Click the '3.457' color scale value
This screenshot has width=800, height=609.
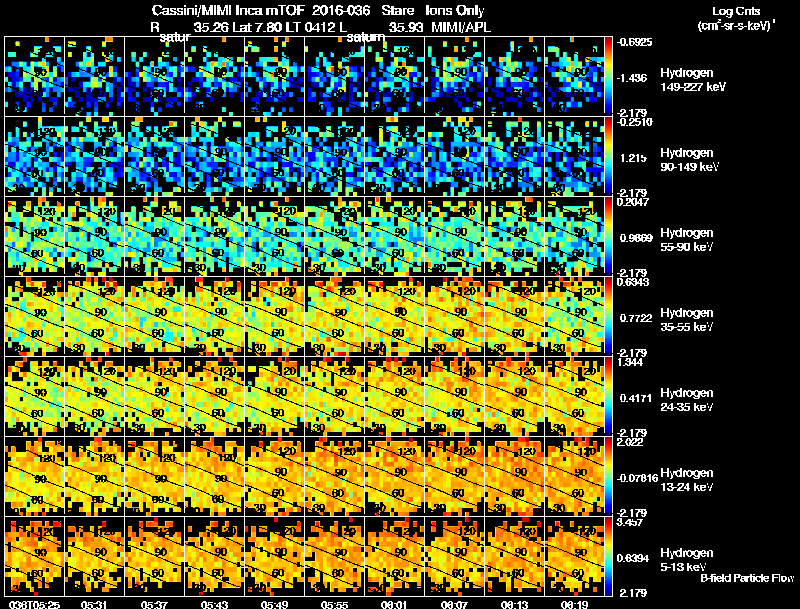630,522
